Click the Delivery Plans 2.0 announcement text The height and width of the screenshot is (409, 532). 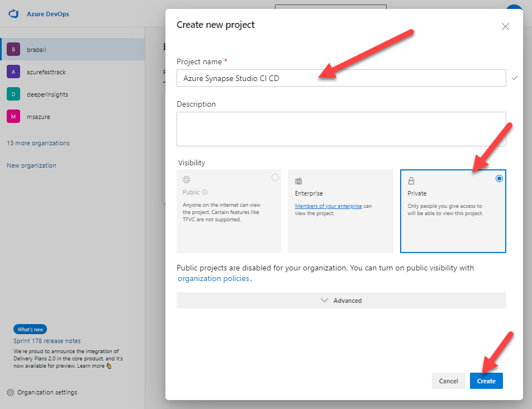68,359
